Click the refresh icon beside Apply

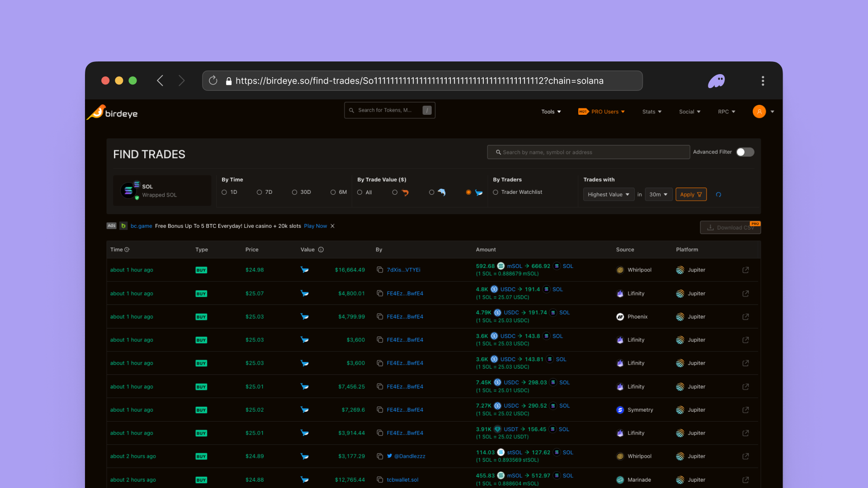click(718, 195)
